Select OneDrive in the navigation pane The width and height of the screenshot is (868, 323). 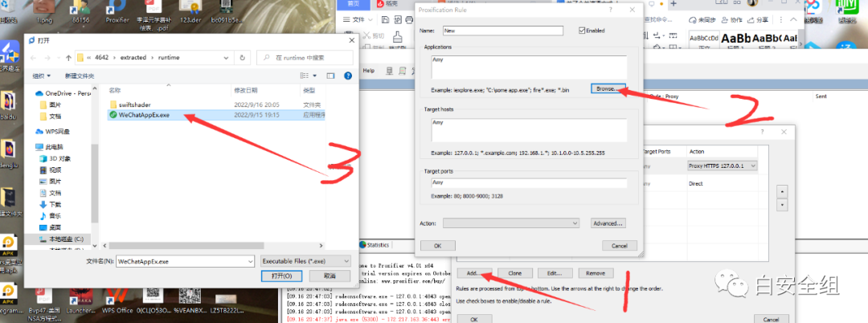pyautogui.click(x=63, y=93)
